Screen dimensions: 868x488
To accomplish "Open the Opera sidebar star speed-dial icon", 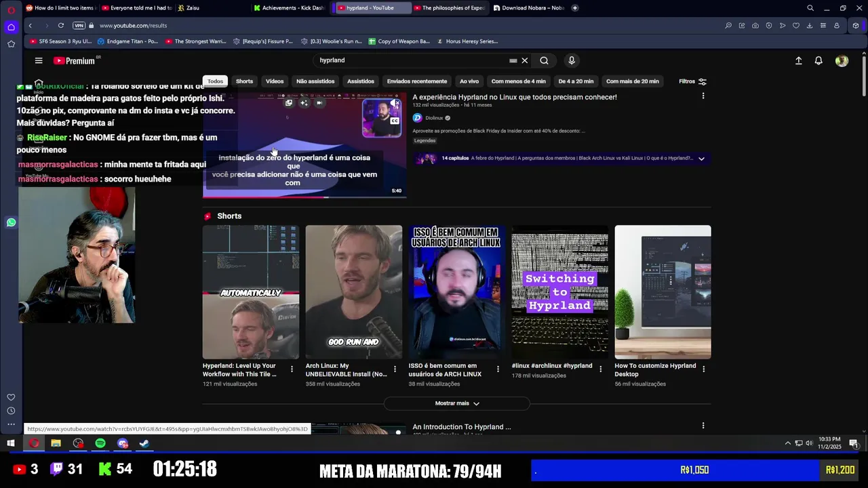I will click(11, 44).
